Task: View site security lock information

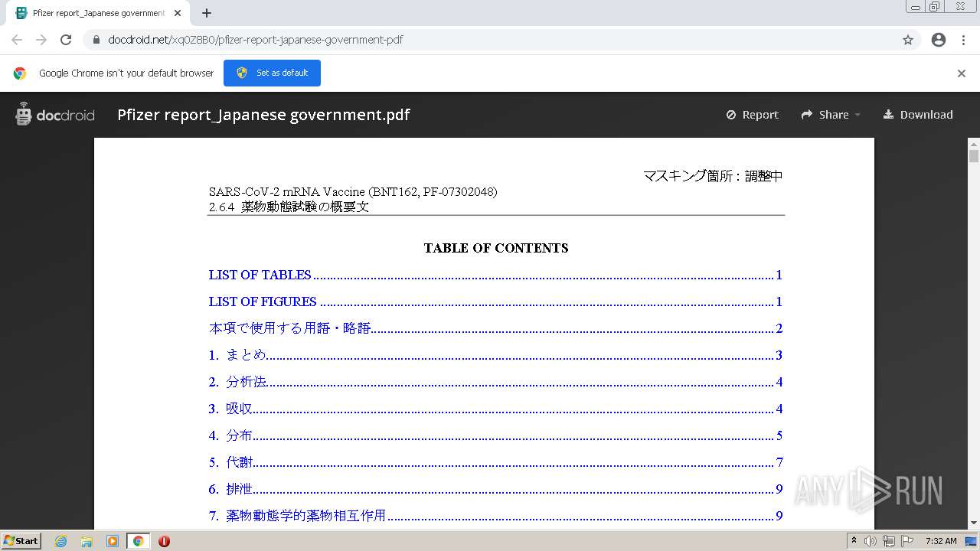Action: [96, 40]
